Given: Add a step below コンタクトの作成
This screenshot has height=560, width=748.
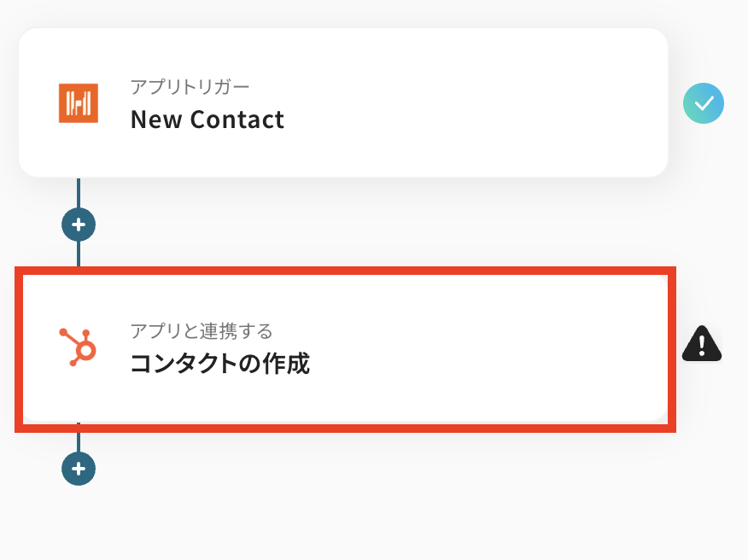Looking at the screenshot, I should point(79,469).
